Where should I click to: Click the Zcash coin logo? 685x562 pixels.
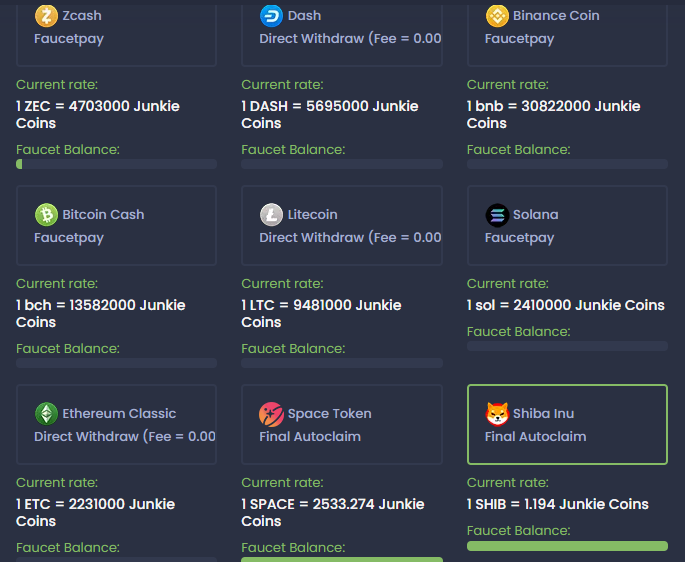coord(46,16)
